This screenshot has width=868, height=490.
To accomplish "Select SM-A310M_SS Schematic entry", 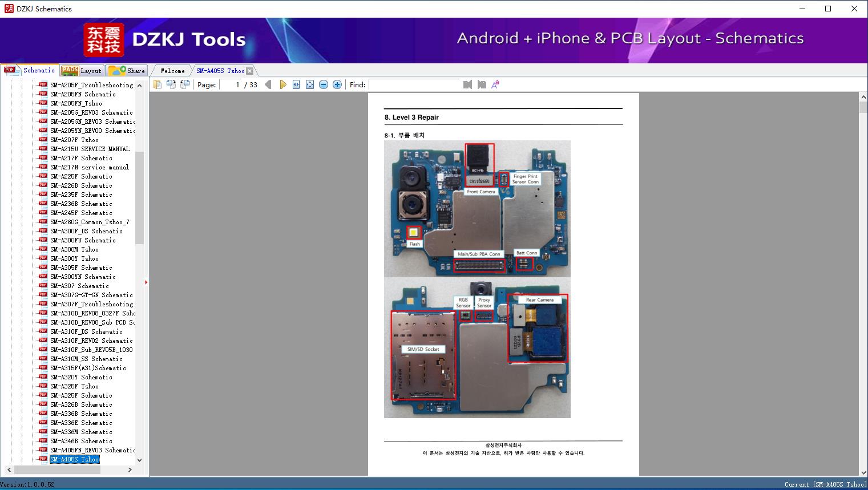I will (86, 359).
